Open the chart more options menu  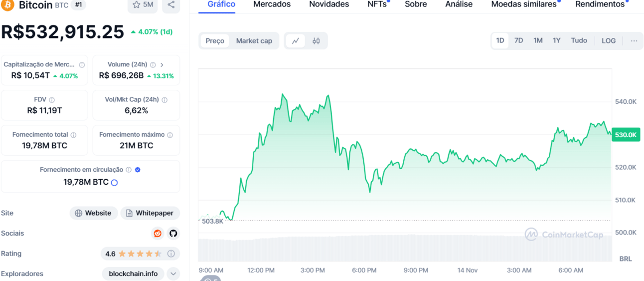634,41
